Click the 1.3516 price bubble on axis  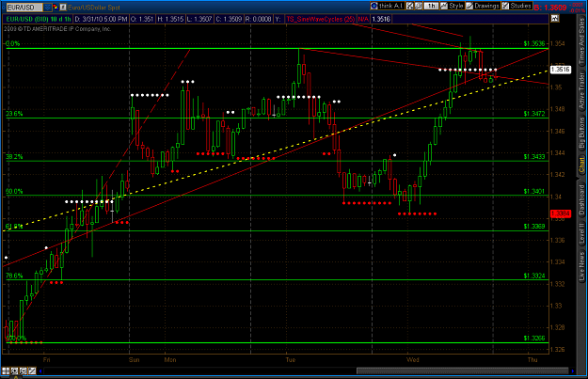[x=561, y=70]
